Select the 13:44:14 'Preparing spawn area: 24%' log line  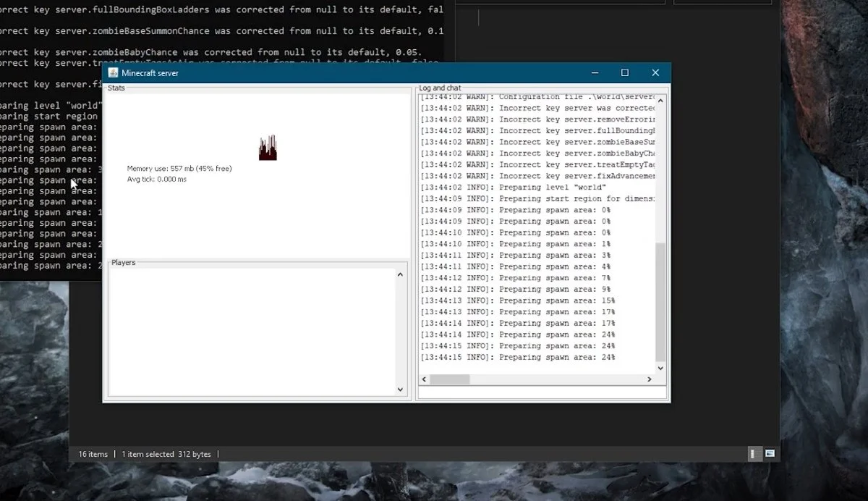click(x=518, y=334)
